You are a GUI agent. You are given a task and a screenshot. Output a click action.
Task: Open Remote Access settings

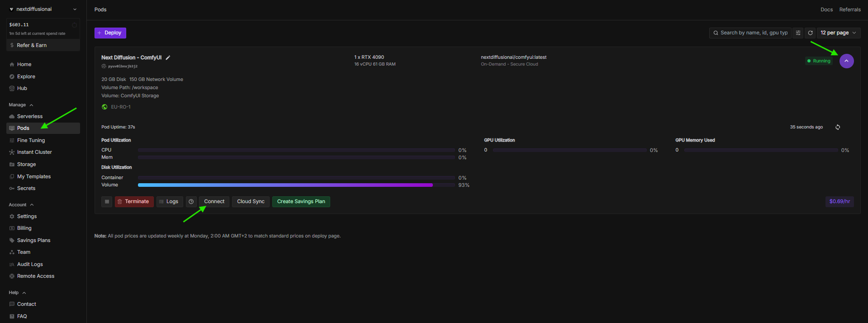point(43,276)
